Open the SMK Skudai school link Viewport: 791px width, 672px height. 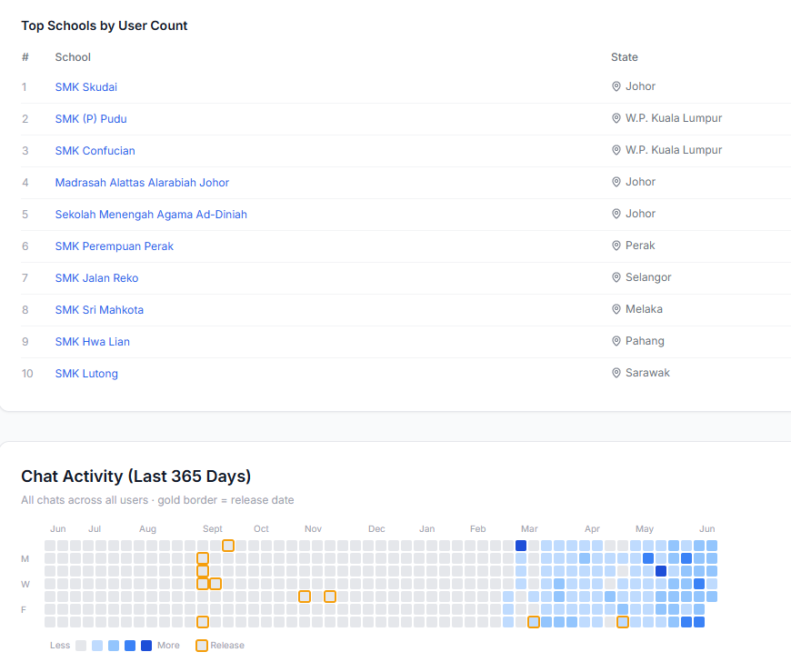(85, 86)
